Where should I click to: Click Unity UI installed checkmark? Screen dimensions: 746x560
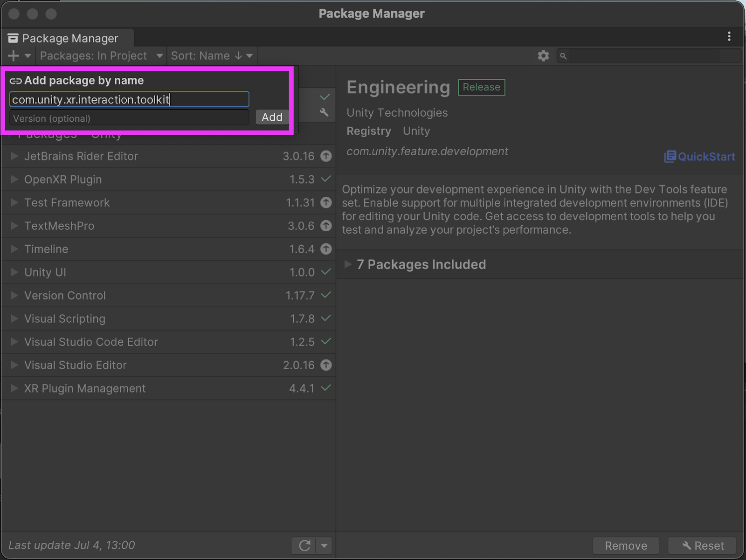(326, 272)
